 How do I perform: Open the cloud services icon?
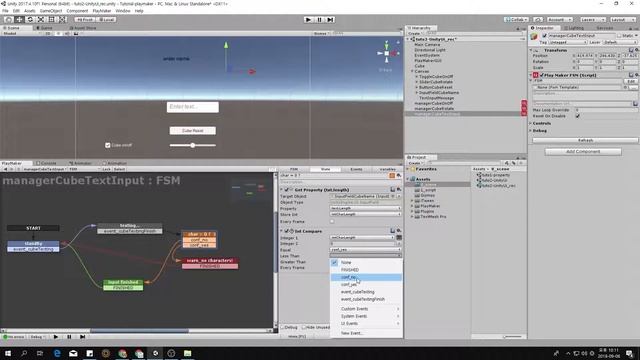[x=538, y=20]
